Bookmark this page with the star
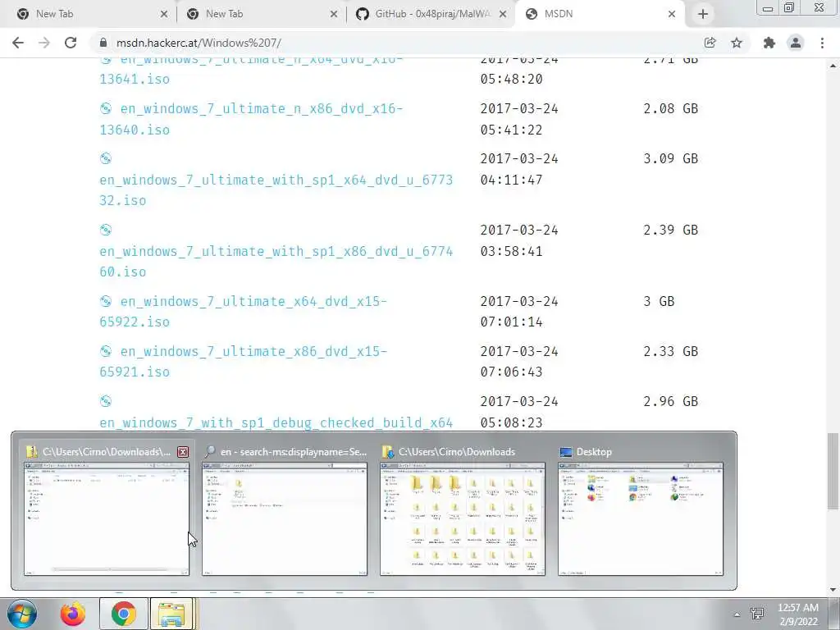Viewport: 840px width, 630px height. point(737,43)
